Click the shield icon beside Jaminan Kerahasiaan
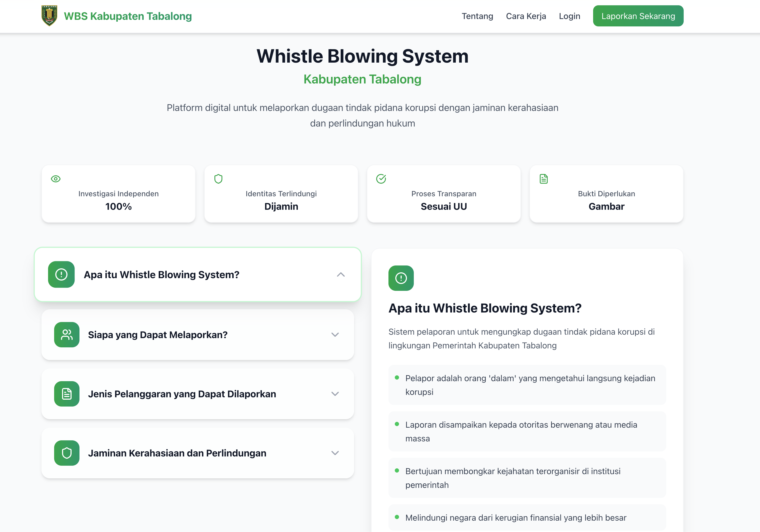760x532 pixels. 67,453
